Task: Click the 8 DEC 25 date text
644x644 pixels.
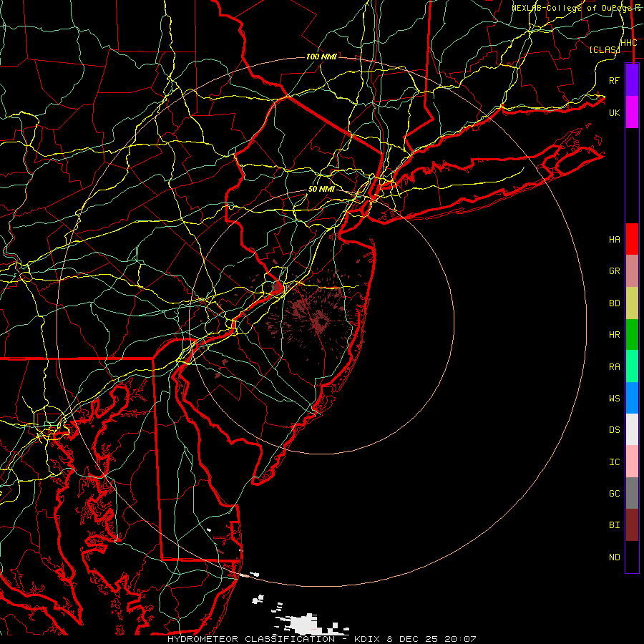Action: click(x=412, y=639)
